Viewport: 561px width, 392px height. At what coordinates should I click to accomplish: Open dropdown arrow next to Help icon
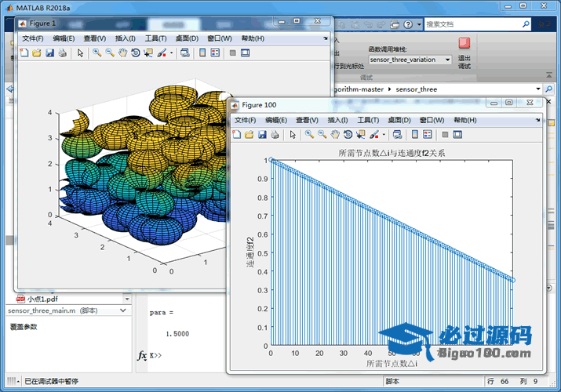[x=419, y=24]
